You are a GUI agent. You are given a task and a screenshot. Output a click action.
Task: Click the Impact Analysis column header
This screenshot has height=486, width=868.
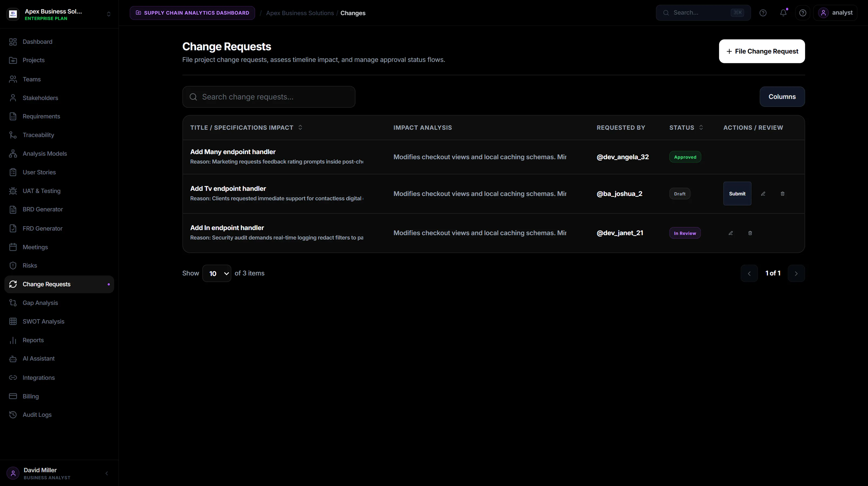[423, 128]
